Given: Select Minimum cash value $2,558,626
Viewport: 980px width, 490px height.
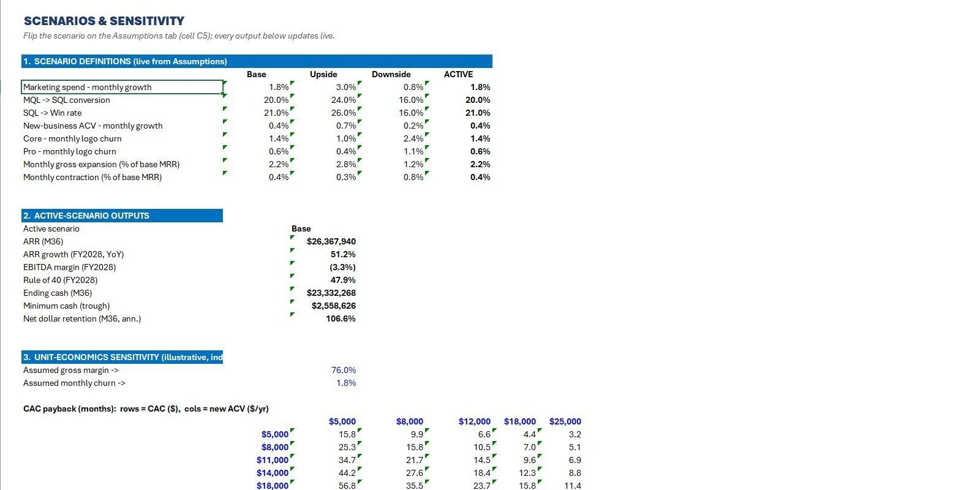Looking at the screenshot, I should tap(334, 306).
